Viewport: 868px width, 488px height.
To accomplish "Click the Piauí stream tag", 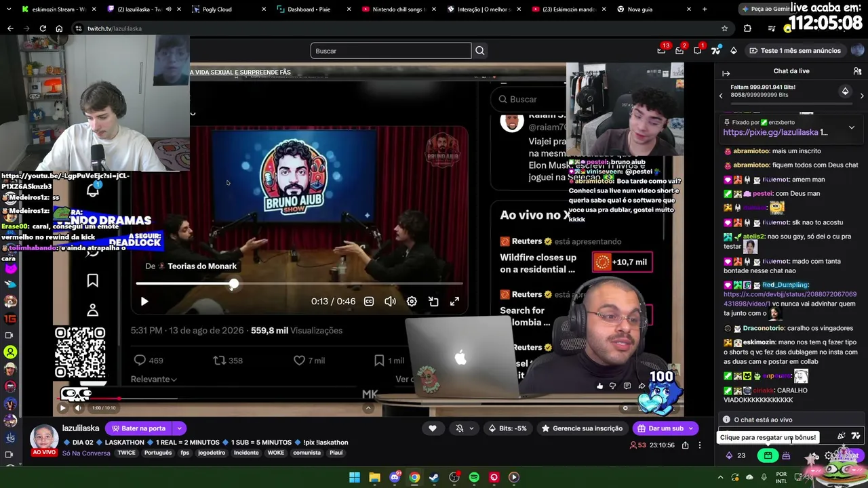I will [336, 453].
